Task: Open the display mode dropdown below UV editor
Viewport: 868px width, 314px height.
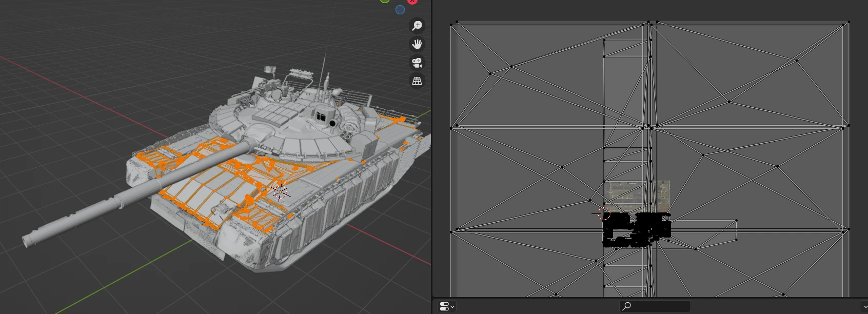Action: pyautogui.click(x=447, y=306)
